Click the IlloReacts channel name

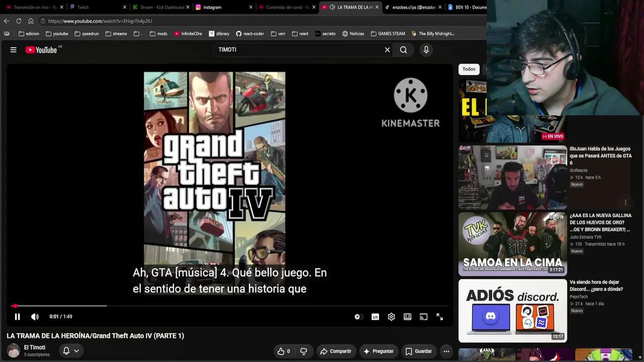point(579,170)
